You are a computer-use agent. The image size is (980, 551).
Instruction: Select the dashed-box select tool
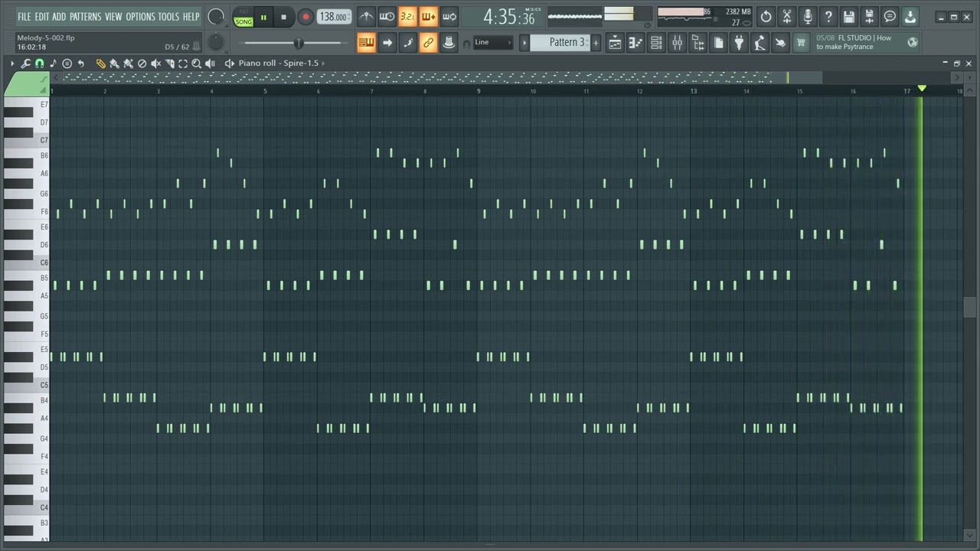(183, 64)
